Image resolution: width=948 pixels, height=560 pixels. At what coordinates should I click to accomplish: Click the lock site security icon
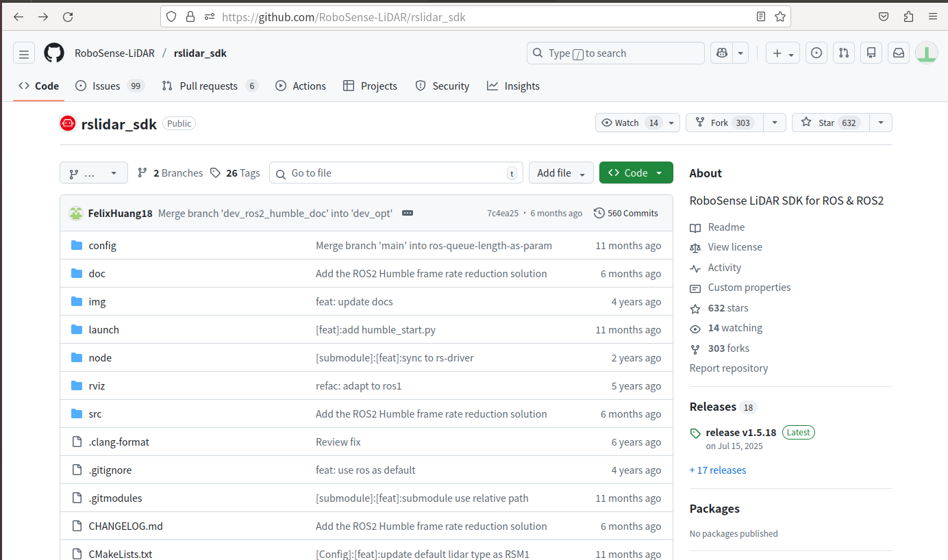click(190, 17)
